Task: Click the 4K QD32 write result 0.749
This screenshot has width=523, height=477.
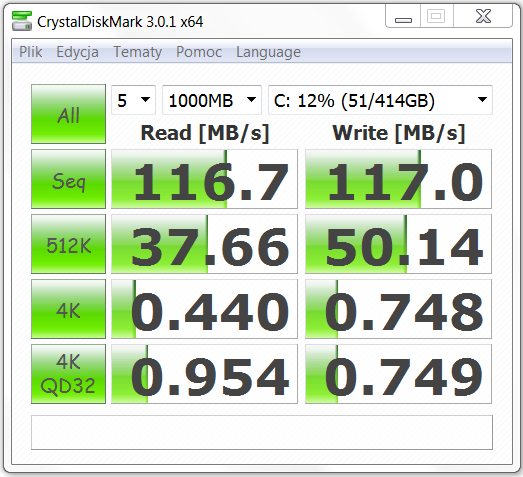Action: click(x=398, y=374)
